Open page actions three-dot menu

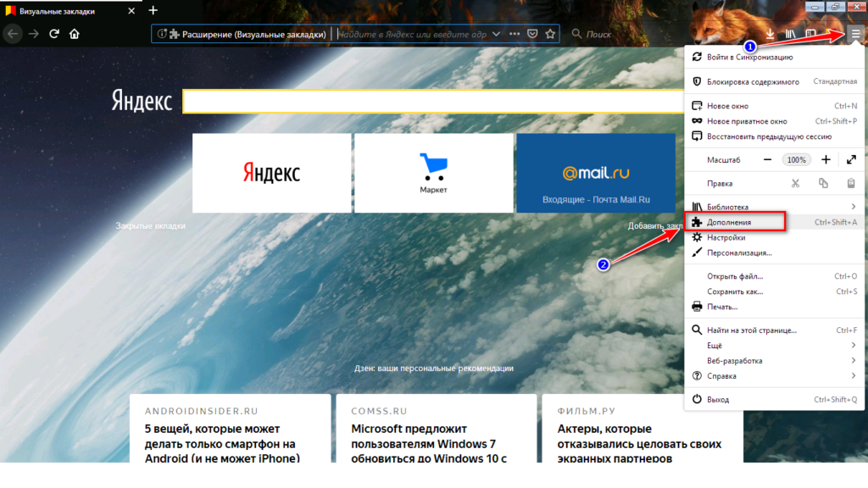[515, 34]
